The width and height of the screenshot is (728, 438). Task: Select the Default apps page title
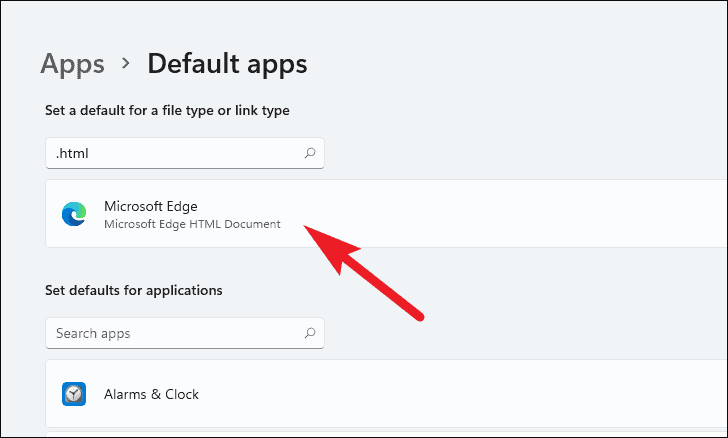pyautogui.click(x=227, y=64)
